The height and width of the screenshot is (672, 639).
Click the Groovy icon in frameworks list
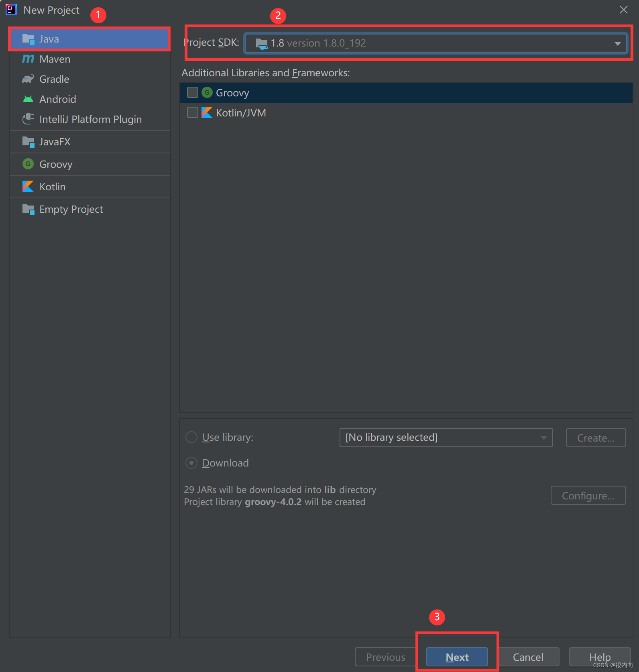point(207,93)
